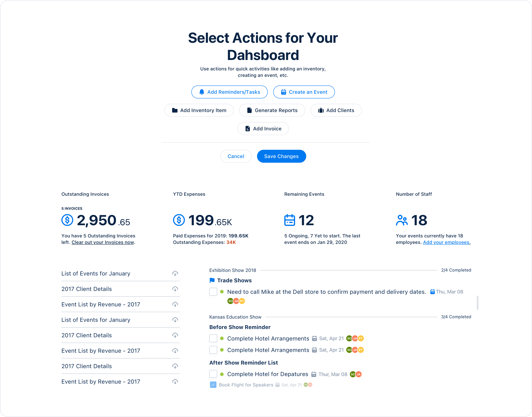Check the Complete Hotel for Depatures task
Screen dimensions: 532x417
213,374
